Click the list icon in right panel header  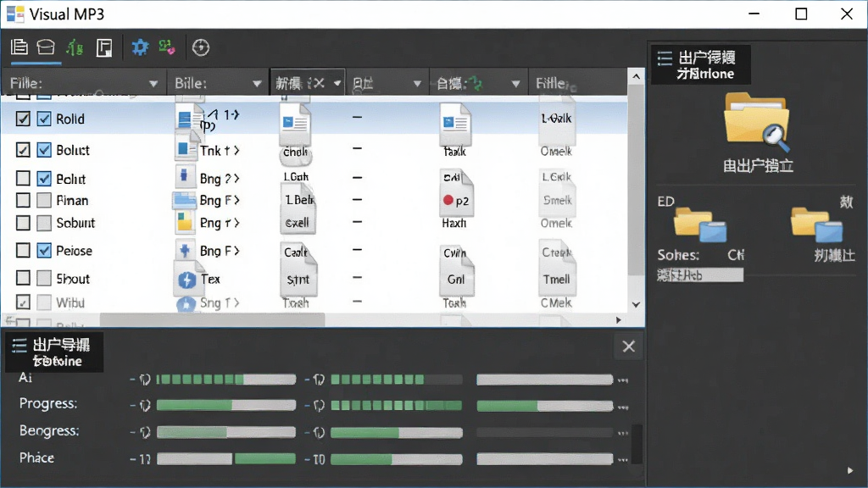coord(665,58)
